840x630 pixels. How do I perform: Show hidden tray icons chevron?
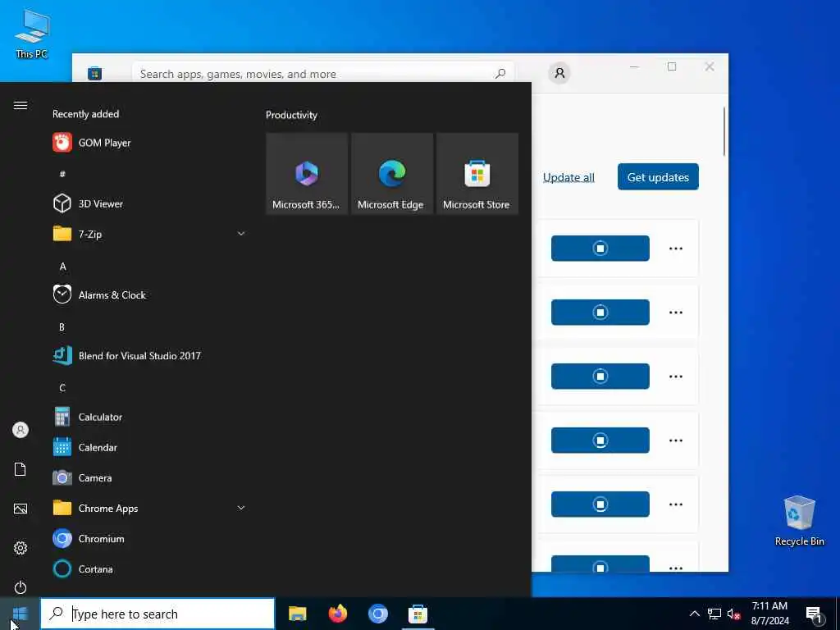click(x=694, y=614)
